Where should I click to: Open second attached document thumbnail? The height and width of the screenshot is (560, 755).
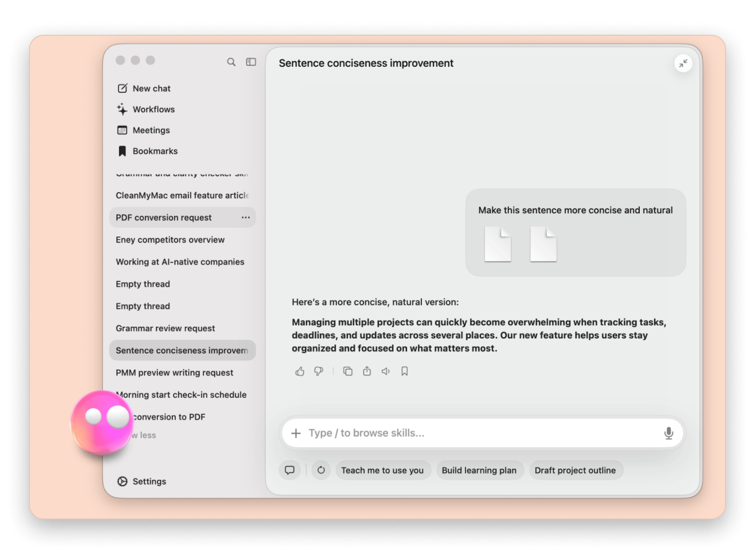[x=543, y=244]
